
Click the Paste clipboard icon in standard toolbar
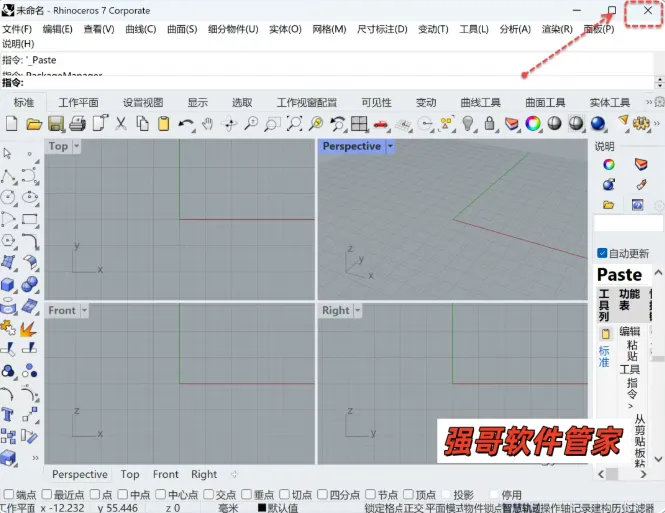pos(163,124)
